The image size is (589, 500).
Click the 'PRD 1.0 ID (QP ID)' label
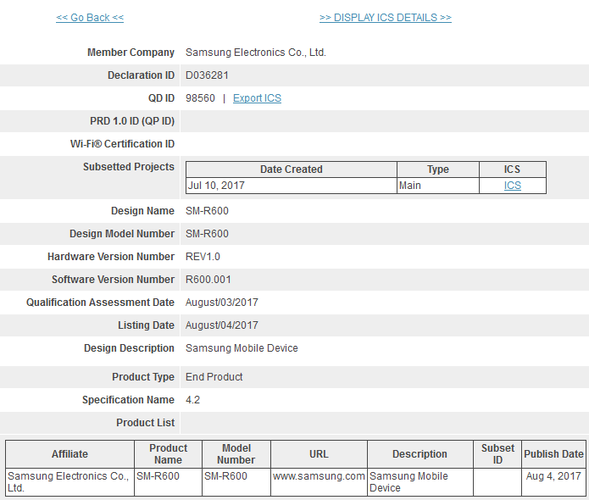point(132,121)
